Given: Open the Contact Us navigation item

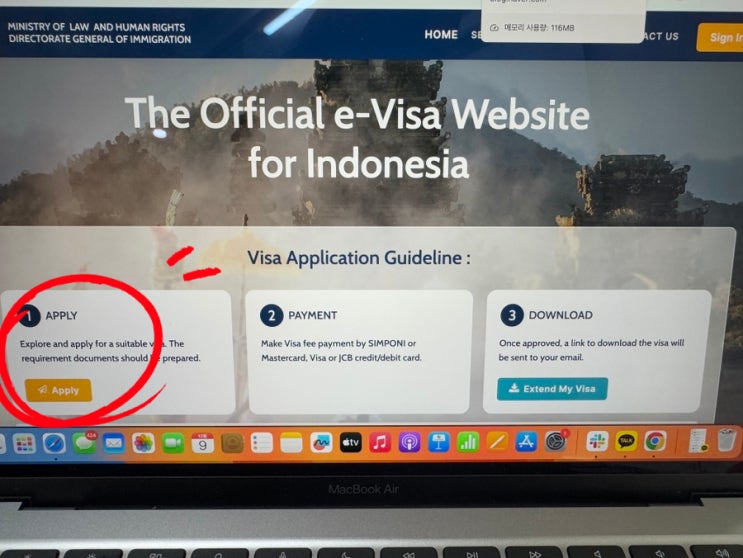Looking at the screenshot, I should [x=660, y=36].
